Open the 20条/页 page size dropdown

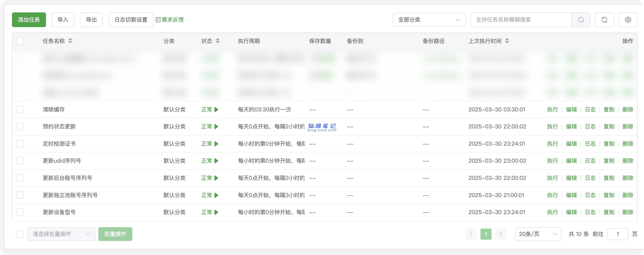click(x=538, y=234)
